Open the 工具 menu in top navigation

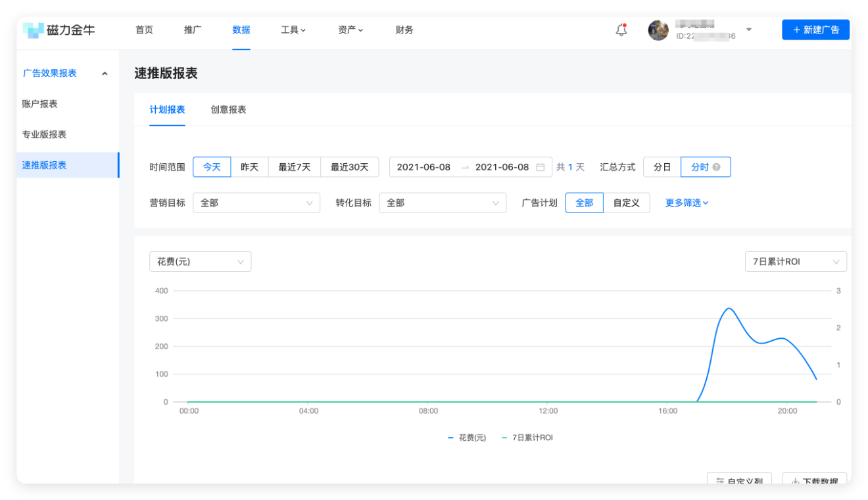[x=292, y=30]
